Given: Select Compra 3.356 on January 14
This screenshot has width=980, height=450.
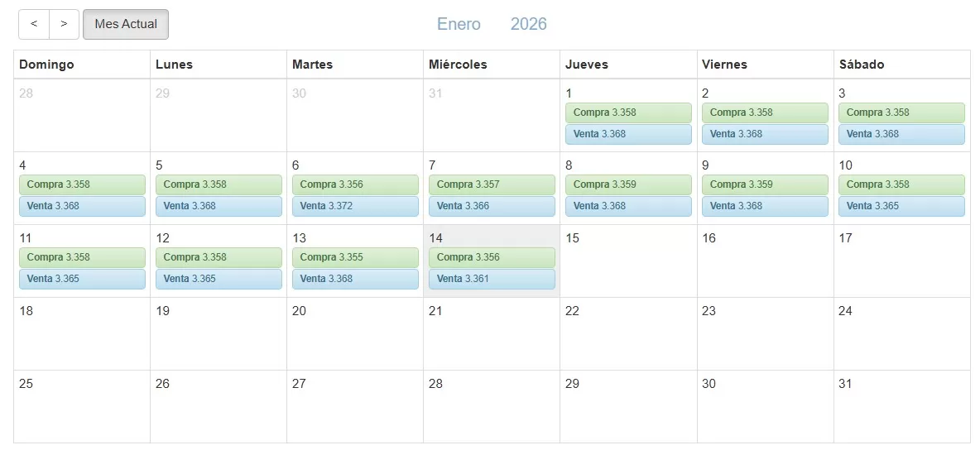Looking at the screenshot, I should click(x=492, y=257).
